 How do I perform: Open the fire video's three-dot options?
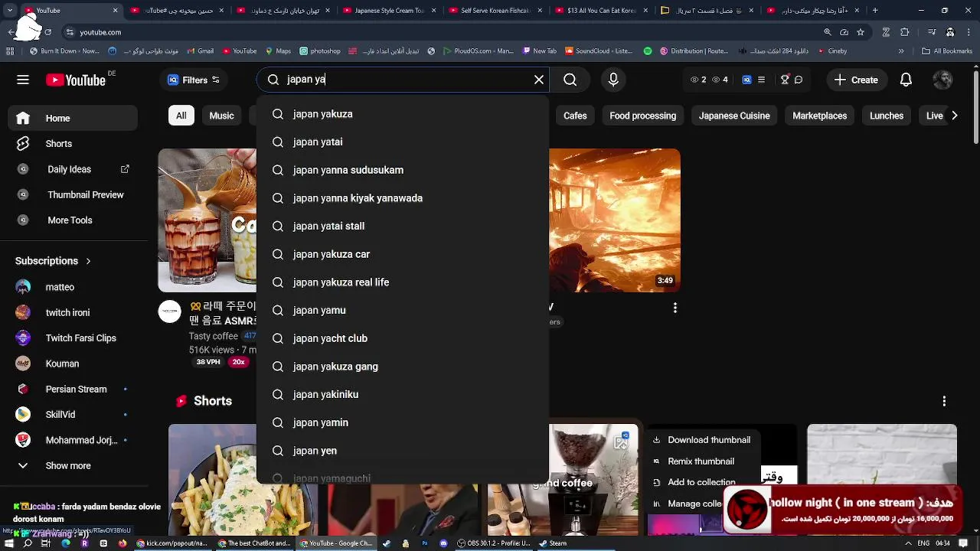pos(675,308)
